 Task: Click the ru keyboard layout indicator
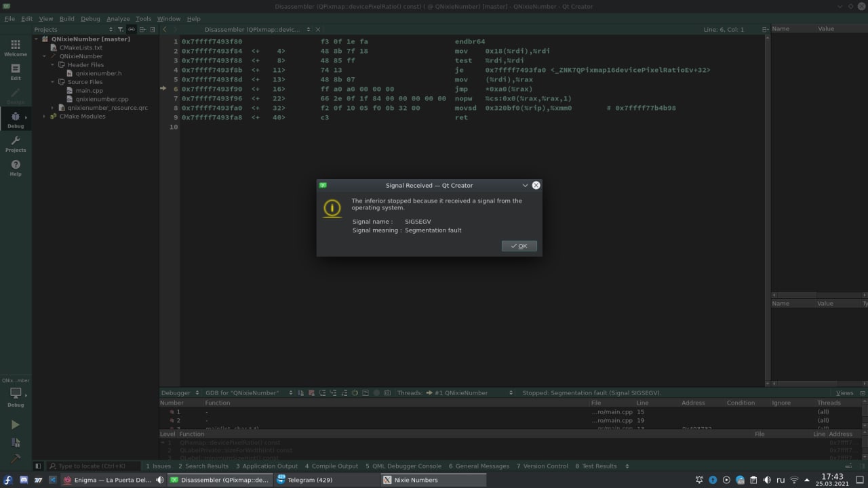(781, 480)
